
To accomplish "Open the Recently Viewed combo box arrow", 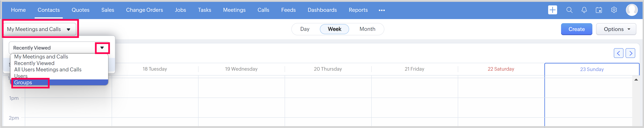I will (x=102, y=48).
